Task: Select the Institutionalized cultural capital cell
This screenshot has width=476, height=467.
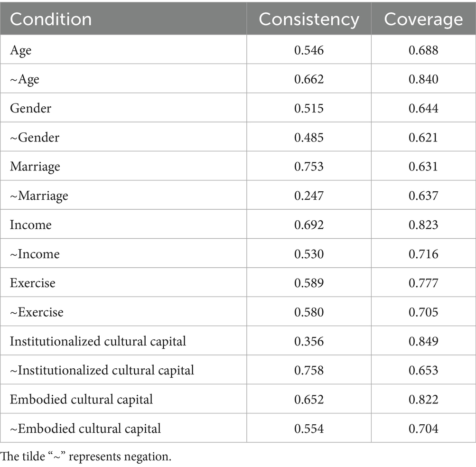Action: [98, 341]
